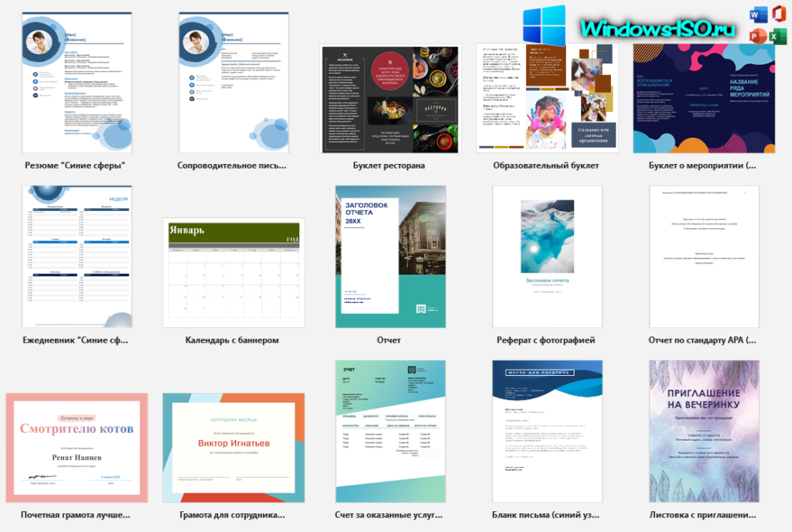Screen dimensions: 792x532
Task: Click the Почетная грамота лучше... caption
Action: pyautogui.click(x=75, y=515)
